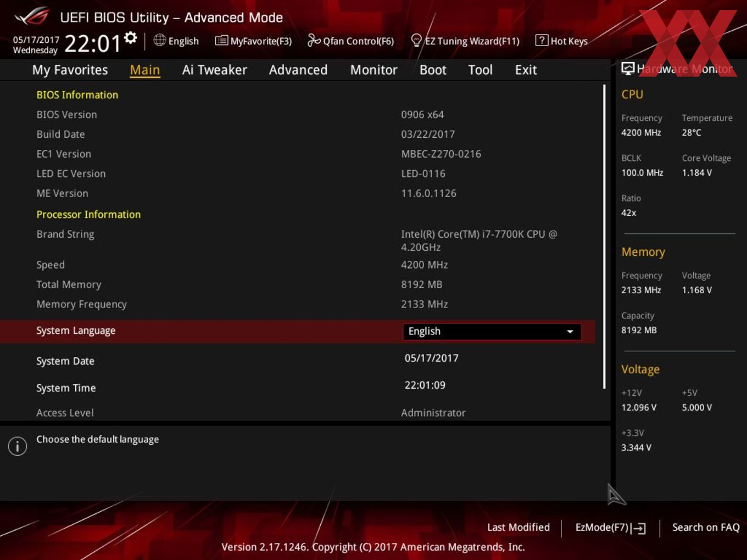Click the 0906 x64 value
This screenshot has height=560, width=747.
(x=422, y=114)
